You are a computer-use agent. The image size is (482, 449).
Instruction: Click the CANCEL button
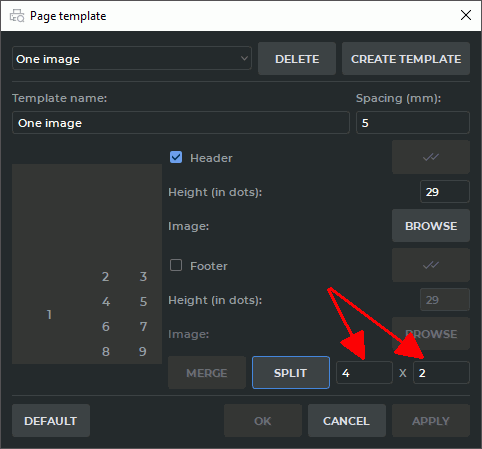pyautogui.click(x=347, y=421)
